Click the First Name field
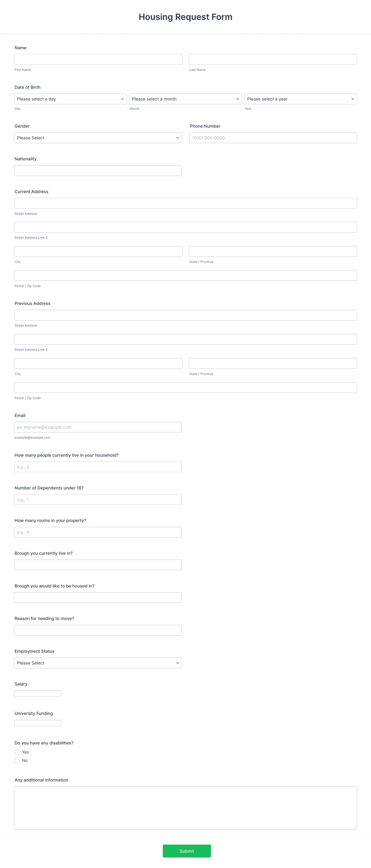 coord(98,59)
